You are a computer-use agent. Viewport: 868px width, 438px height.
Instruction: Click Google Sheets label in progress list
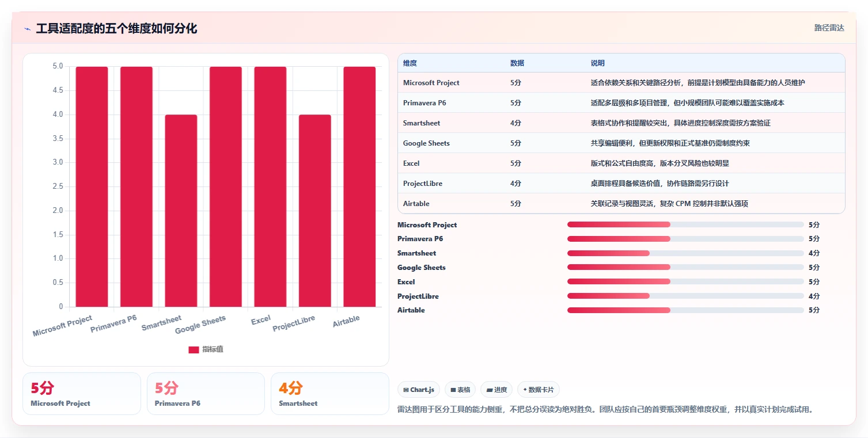422,268
